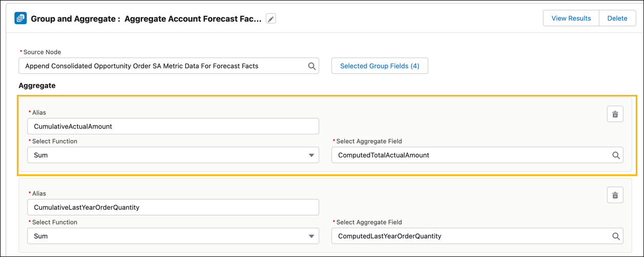Click the 'Aggregate' section heading
The width and height of the screenshot is (644, 257).
tap(37, 86)
